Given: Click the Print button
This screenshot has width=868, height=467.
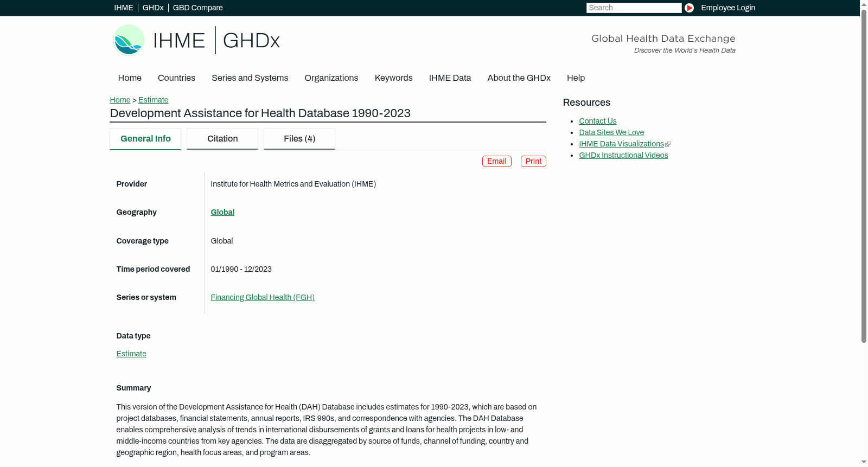Looking at the screenshot, I should click(x=533, y=161).
